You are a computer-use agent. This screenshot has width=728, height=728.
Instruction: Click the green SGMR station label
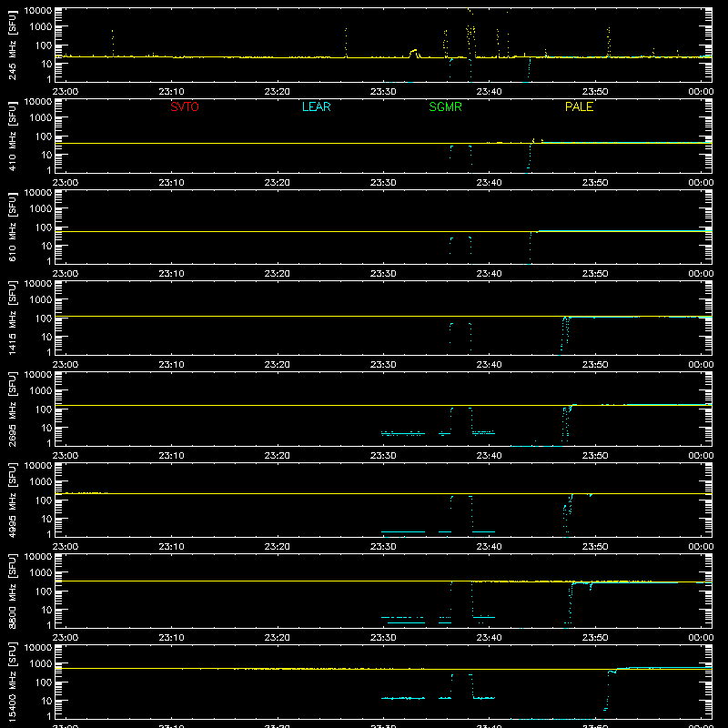tap(445, 106)
